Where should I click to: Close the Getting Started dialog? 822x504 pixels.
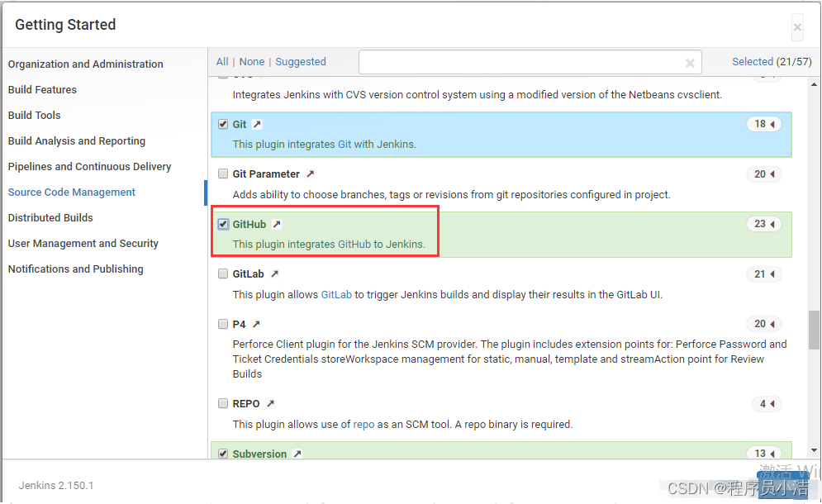(x=797, y=27)
